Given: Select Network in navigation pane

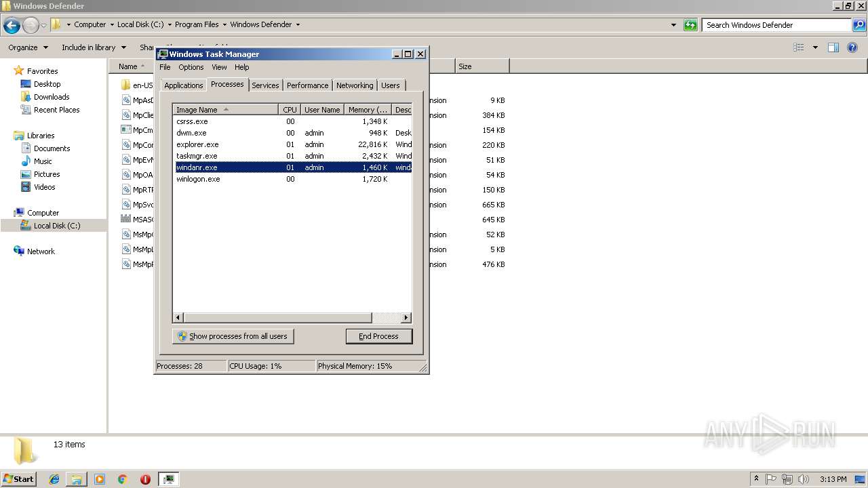Looking at the screenshot, I should click(x=41, y=251).
